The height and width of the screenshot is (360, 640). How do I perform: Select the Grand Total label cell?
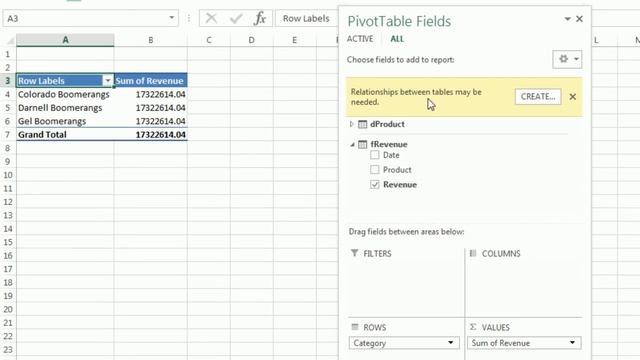click(x=65, y=135)
